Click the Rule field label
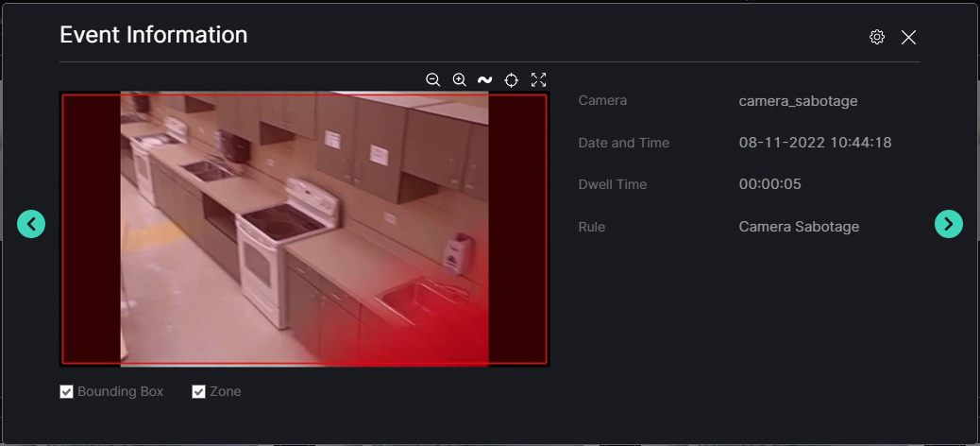The height and width of the screenshot is (446, 980). [592, 227]
